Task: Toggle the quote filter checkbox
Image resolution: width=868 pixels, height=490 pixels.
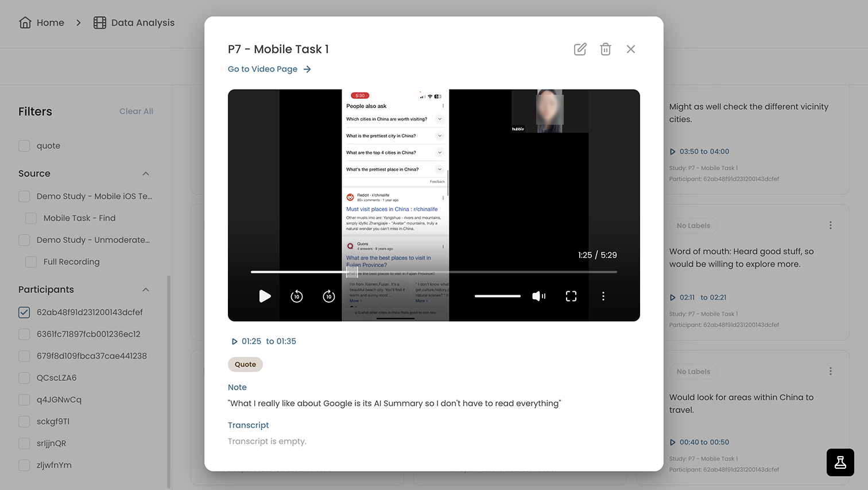Action: click(x=24, y=146)
